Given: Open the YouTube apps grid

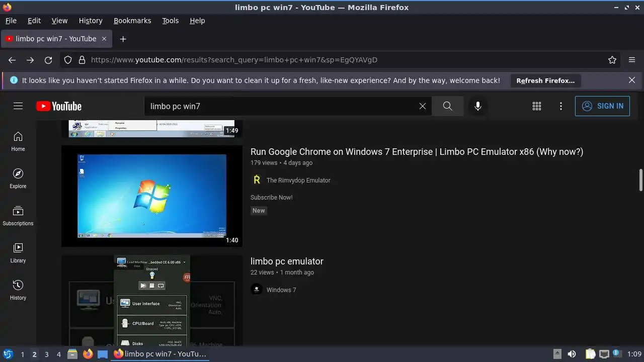Looking at the screenshot, I should [x=537, y=106].
